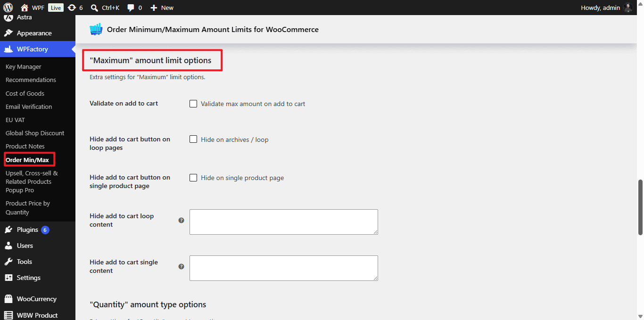Click the page vertical scrollbar thumb
This screenshot has height=320, width=644.
click(640, 207)
